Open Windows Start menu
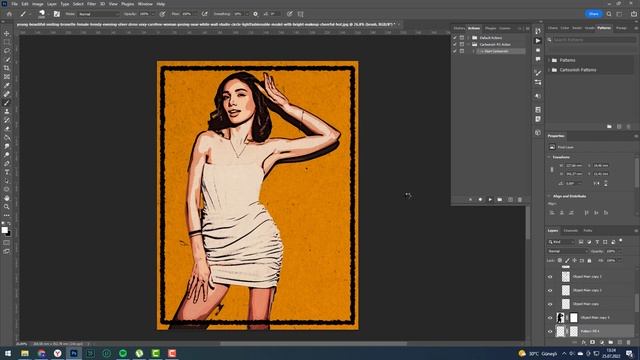Viewport: 640px width, 360px height. click(8, 353)
